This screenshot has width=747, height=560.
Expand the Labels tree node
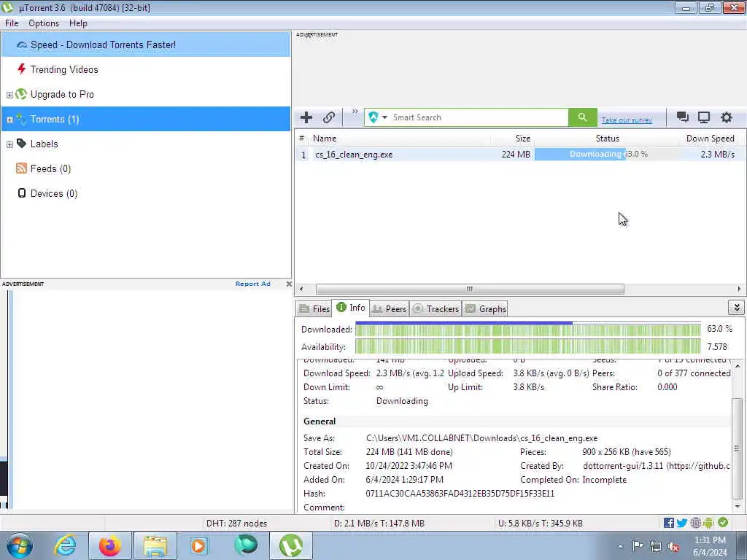point(9,144)
